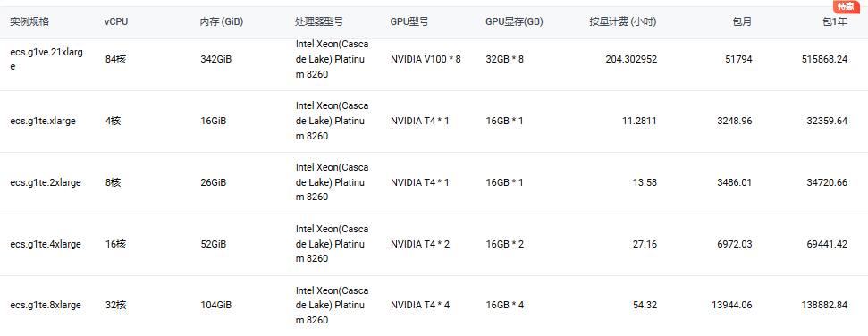
Task: Click the 包1年 column header
Action: (835, 22)
